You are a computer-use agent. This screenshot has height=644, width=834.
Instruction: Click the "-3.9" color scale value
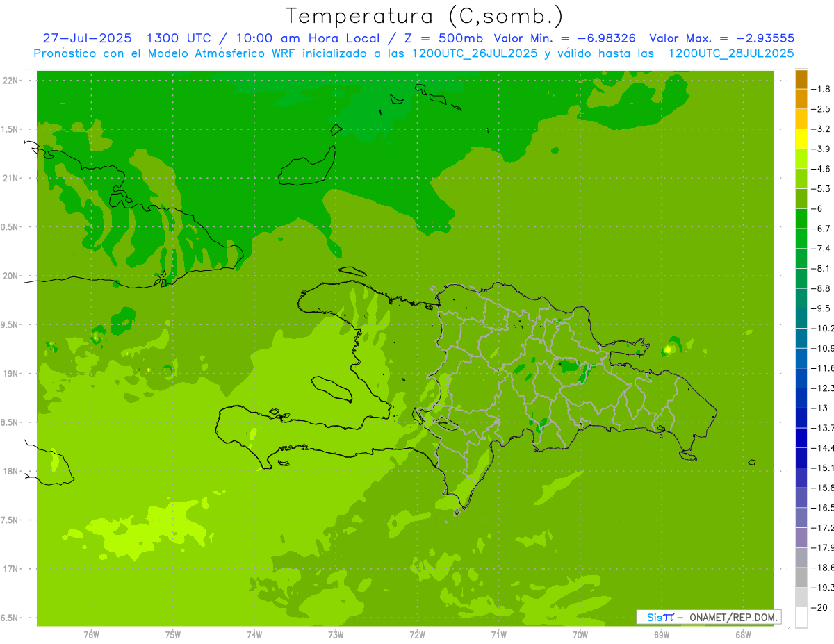coord(821,149)
